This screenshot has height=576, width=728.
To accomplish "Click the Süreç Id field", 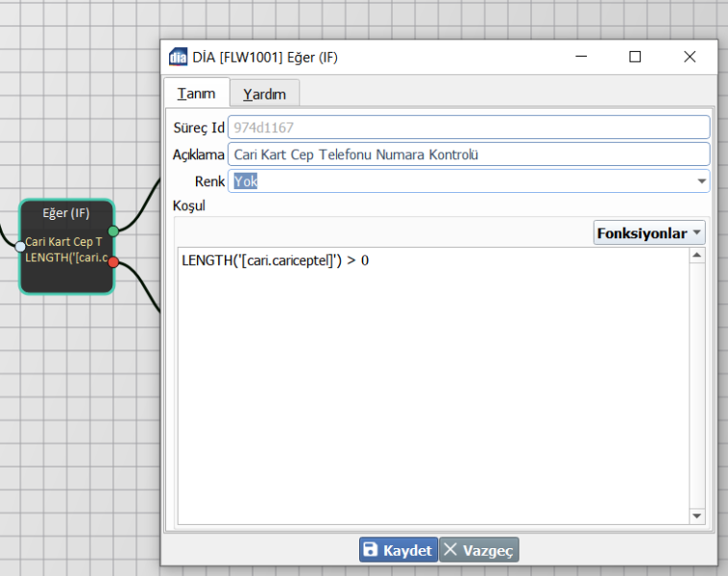I will pos(468,128).
